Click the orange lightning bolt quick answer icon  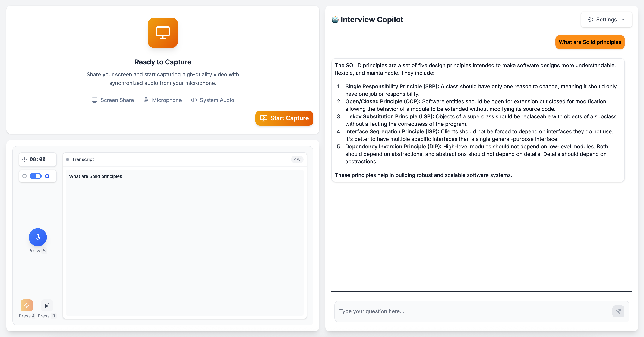(27, 305)
